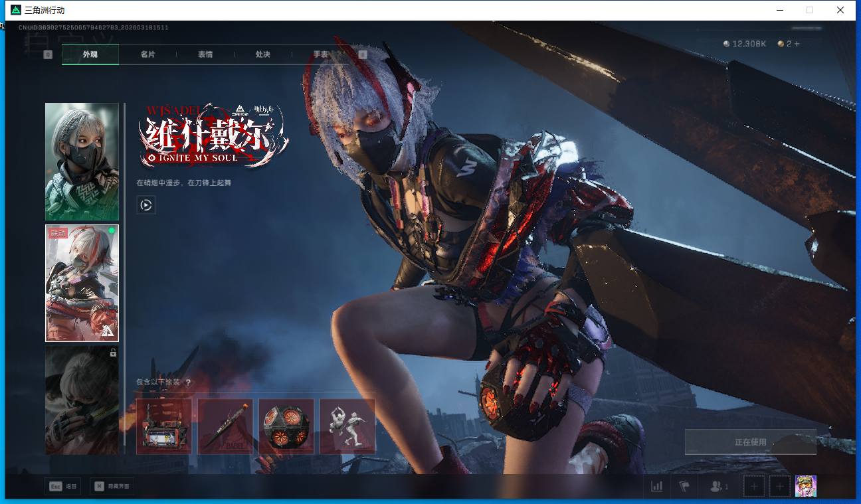This screenshot has height=504, width=861.
Task: Click the 维什戴尔 skin title logo
Action: click(214, 135)
